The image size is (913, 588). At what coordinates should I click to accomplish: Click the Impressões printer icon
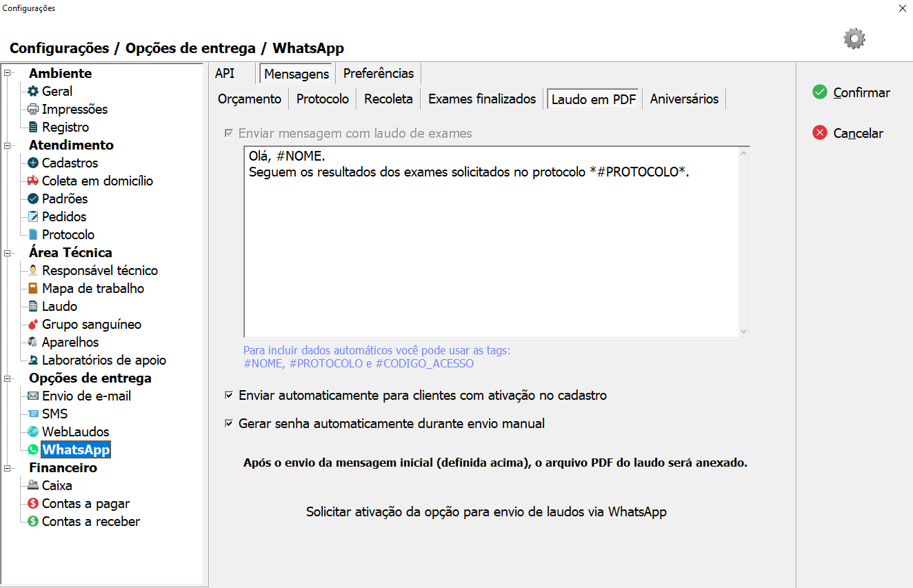pyautogui.click(x=33, y=109)
